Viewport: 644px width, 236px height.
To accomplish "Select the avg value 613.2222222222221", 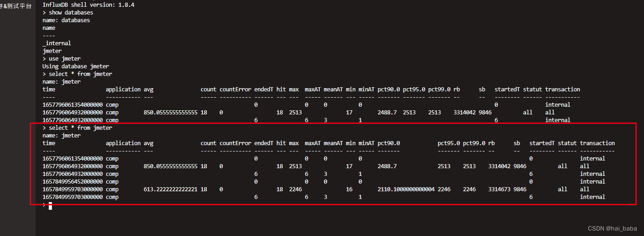I will click(170, 189).
